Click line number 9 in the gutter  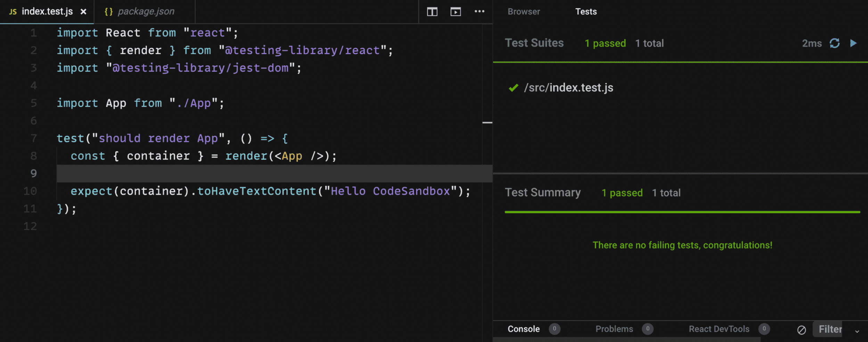[x=33, y=173]
